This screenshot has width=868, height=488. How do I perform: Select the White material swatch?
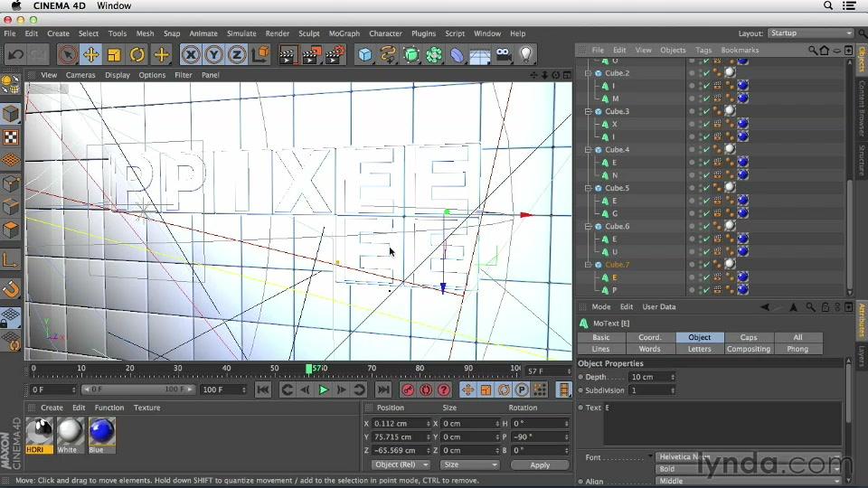click(70, 436)
